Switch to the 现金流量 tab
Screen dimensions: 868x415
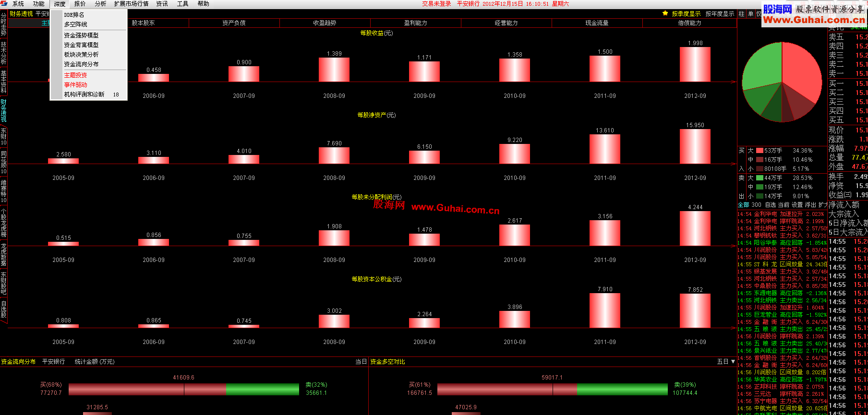(x=597, y=23)
